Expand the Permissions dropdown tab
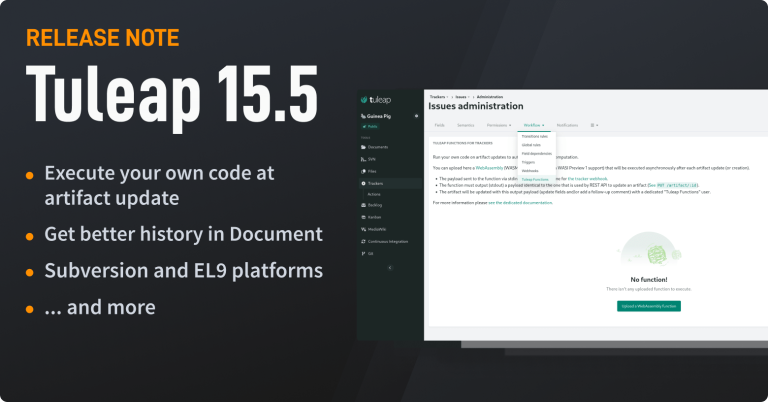Screen dimensions: 768x402 [x=498, y=125]
